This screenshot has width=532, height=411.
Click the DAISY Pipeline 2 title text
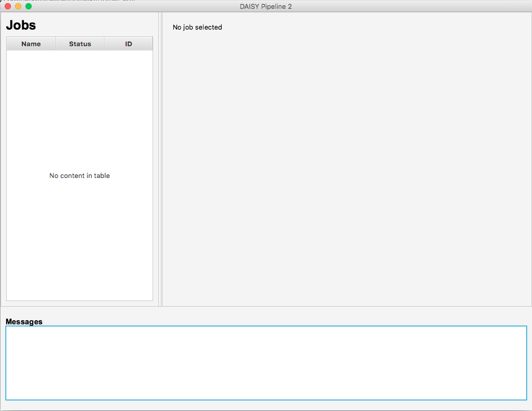click(x=266, y=6)
